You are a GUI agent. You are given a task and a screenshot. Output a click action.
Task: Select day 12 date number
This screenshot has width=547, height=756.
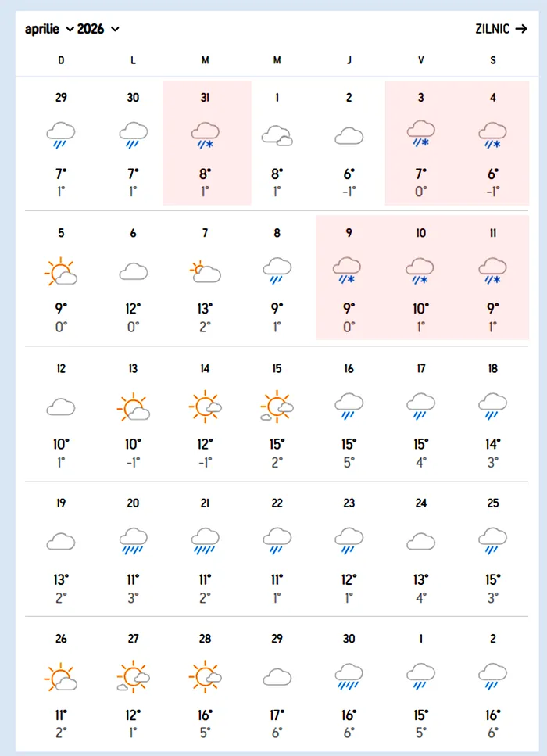[x=61, y=369]
